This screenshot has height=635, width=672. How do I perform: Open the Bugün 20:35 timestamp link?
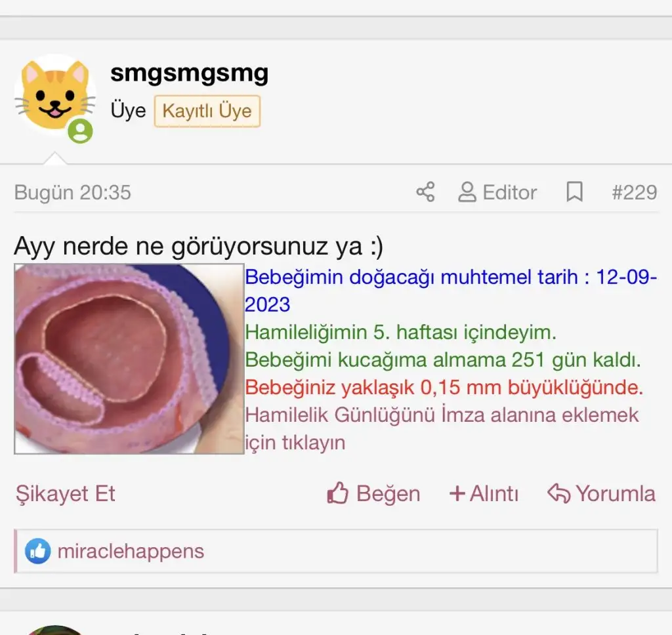tap(72, 192)
